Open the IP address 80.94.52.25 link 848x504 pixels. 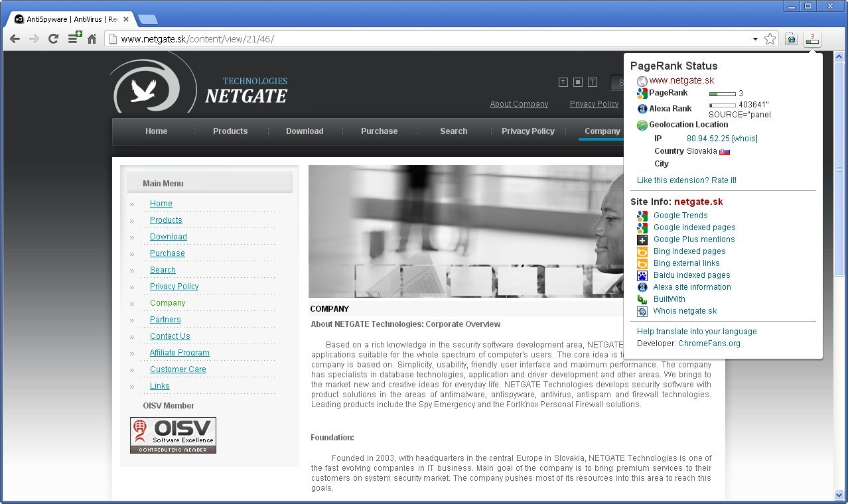tap(708, 139)
